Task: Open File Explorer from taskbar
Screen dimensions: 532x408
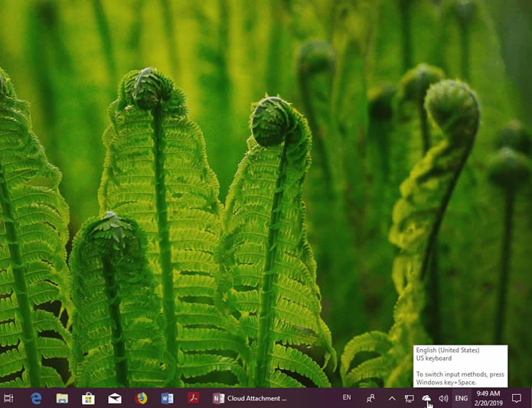Action: [62, 398]
